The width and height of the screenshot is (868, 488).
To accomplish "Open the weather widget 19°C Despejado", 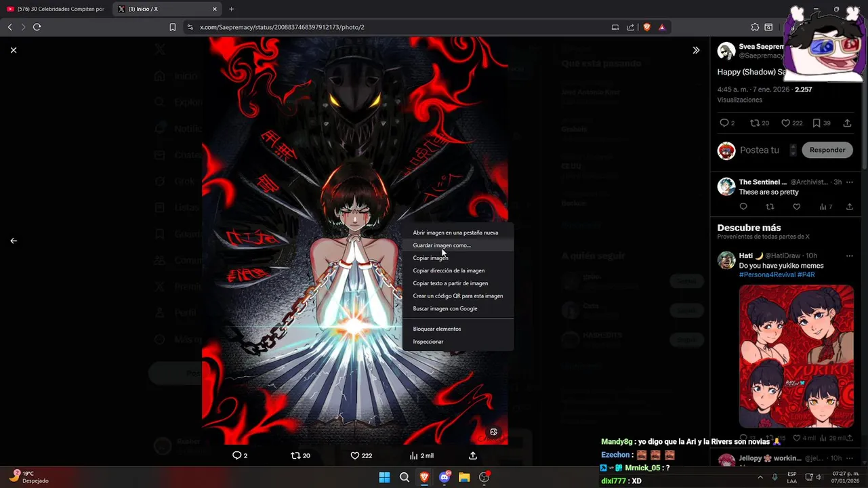I will tap(29, 477).
